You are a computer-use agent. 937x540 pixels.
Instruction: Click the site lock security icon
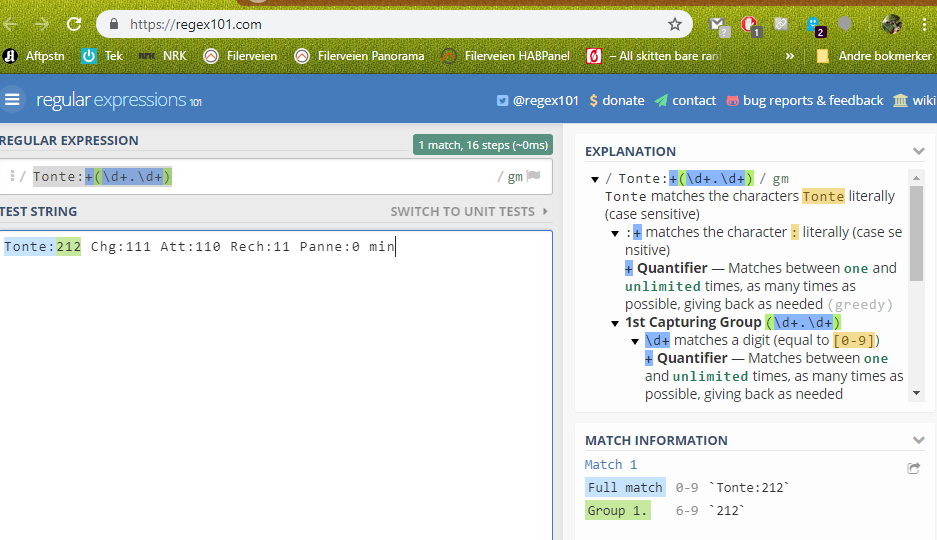(114, 24)
